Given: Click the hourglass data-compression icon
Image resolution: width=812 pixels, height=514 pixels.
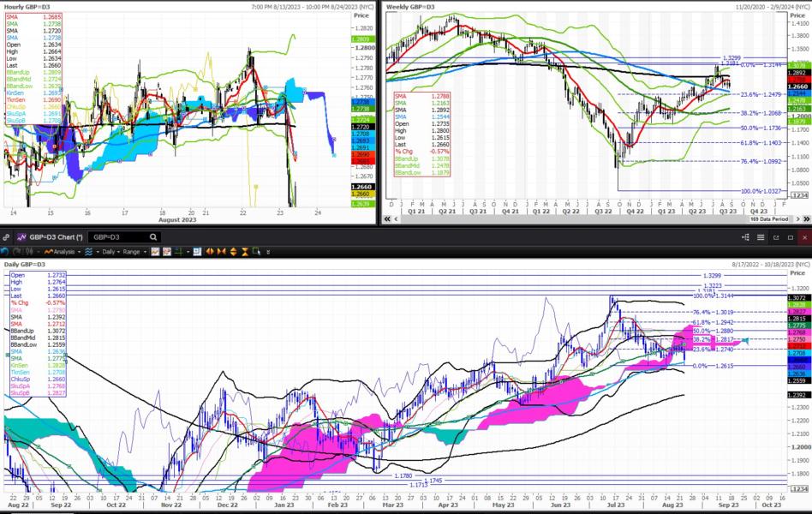Looking at the screenshot, I should [244, 252].
